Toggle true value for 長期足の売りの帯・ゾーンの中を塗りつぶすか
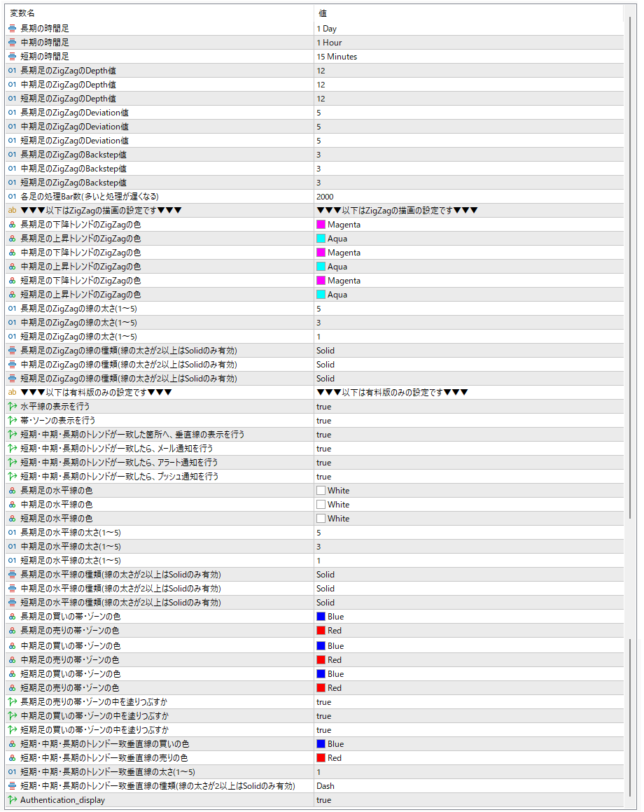Image resolution: width=644 pixels, height=812 pixels. [x=323, y=701]
